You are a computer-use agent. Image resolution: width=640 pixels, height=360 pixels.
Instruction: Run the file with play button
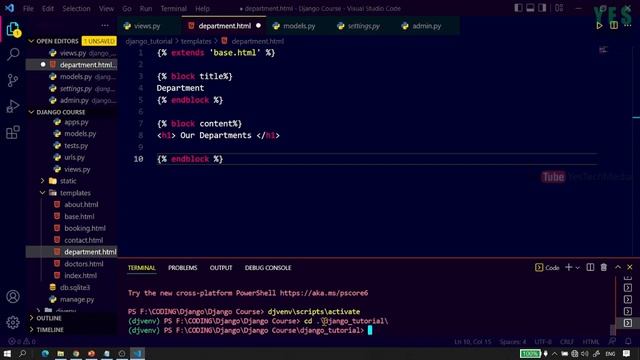[599, 26]
